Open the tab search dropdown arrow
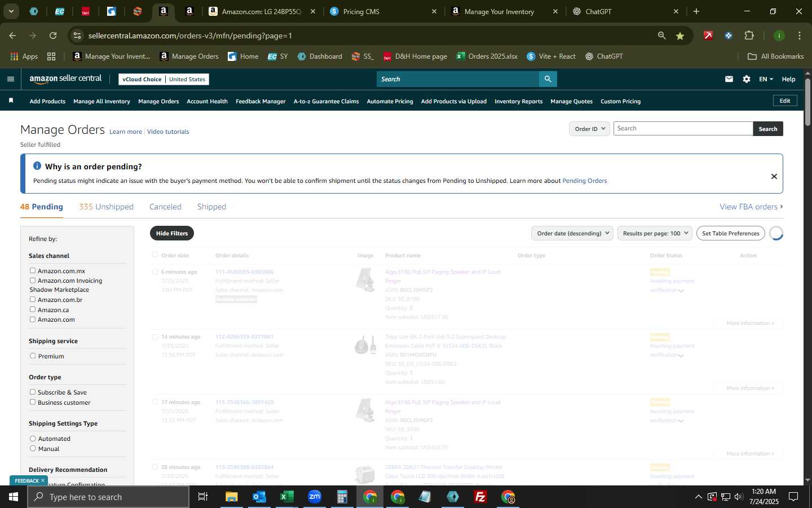 11,11
